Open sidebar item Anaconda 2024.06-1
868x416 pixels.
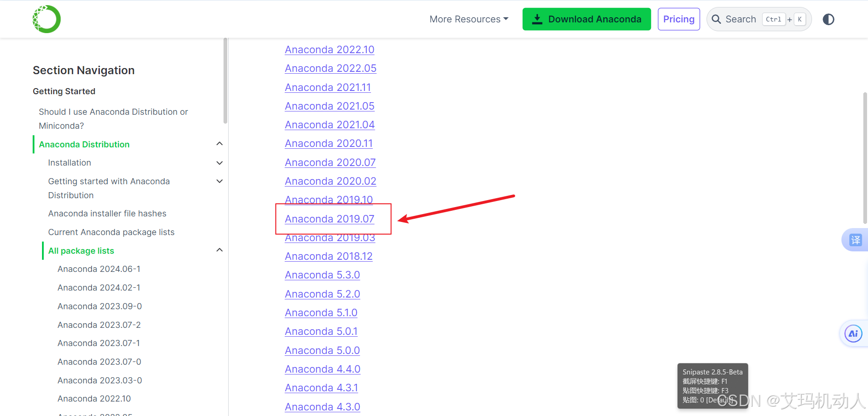tap(99, 269)
